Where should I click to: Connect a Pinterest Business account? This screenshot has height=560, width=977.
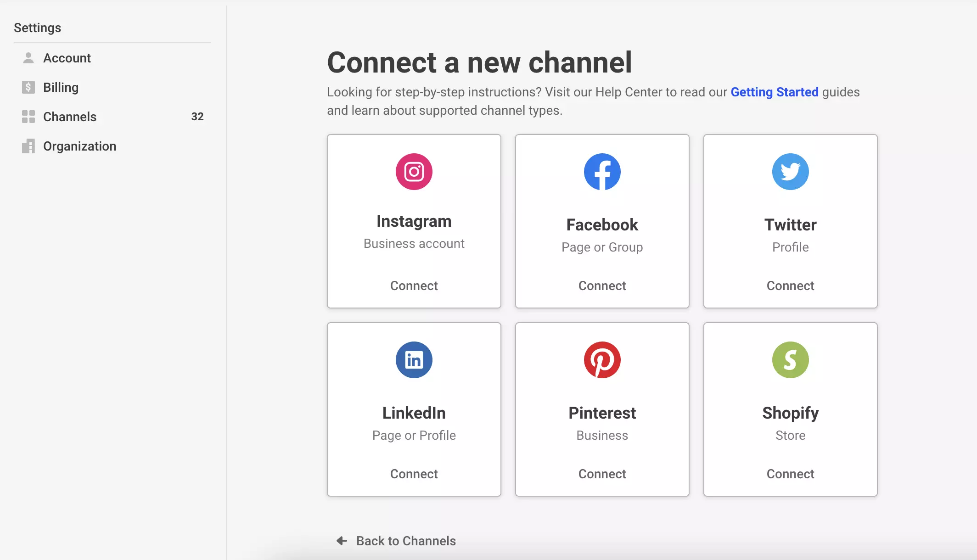(602, 474)
